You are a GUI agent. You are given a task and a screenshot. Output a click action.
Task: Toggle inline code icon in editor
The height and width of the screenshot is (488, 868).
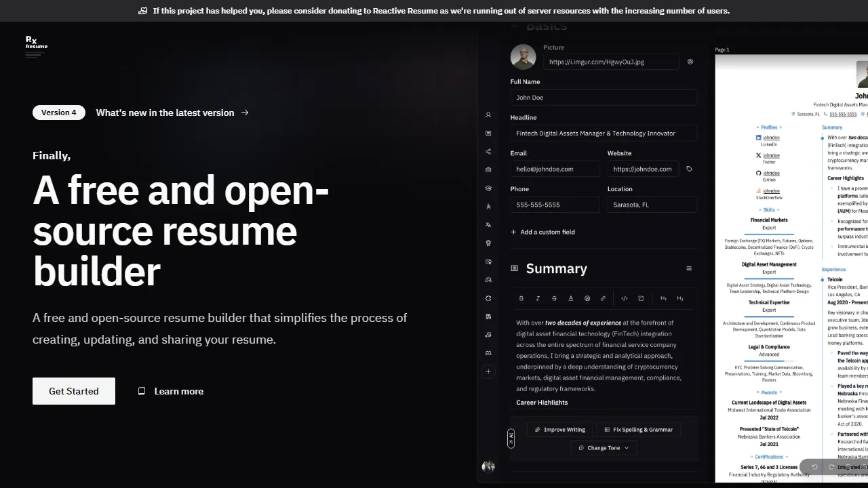625,298
